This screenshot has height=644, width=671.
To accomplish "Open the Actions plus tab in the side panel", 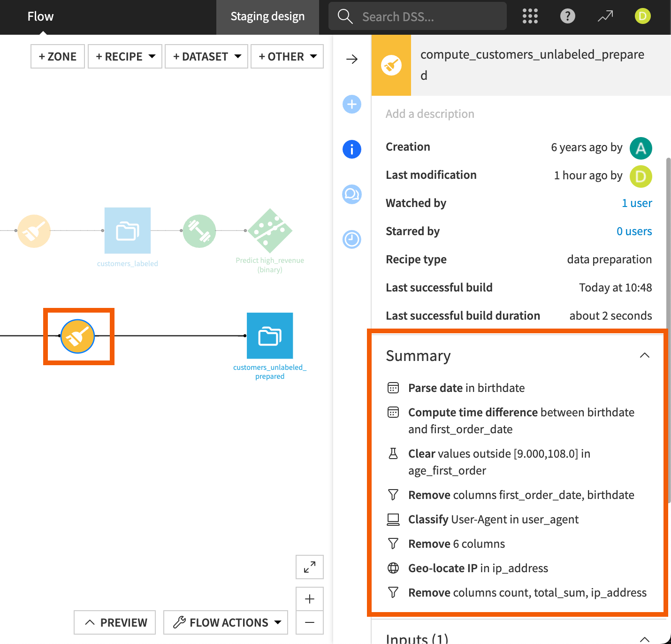I will pos(352,104).
